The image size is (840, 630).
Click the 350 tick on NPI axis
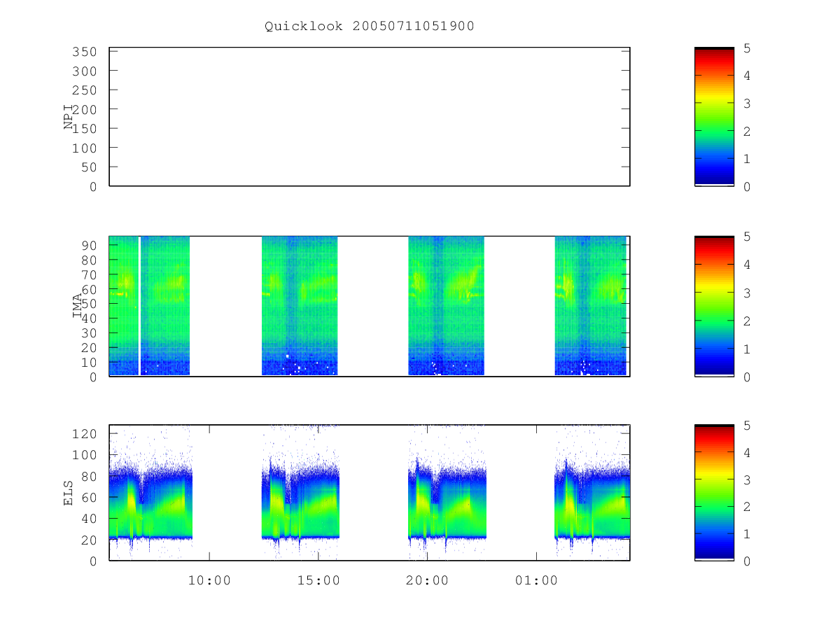pos(85,52)
